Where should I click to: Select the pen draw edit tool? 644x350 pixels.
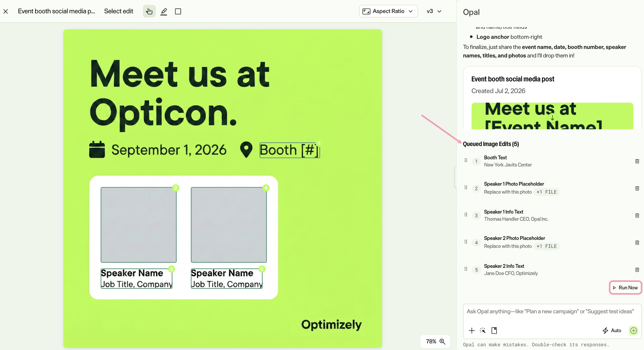[x=164, y=11]
